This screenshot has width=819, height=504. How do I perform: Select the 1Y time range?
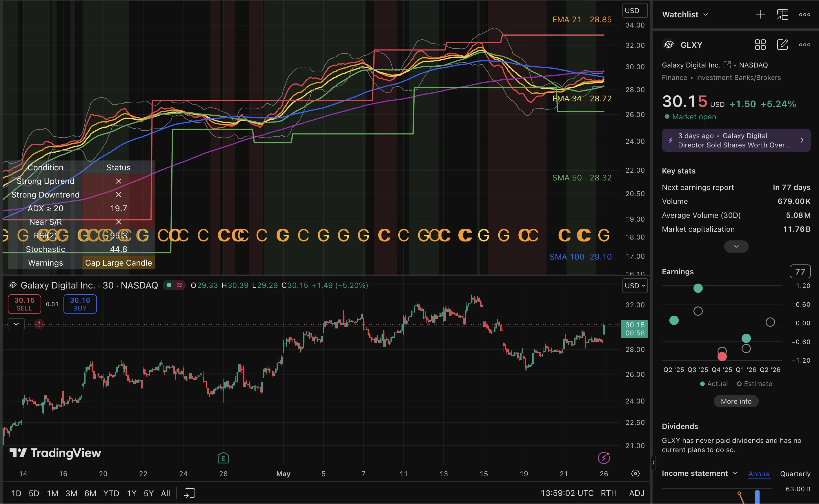[x=131, y=493]
